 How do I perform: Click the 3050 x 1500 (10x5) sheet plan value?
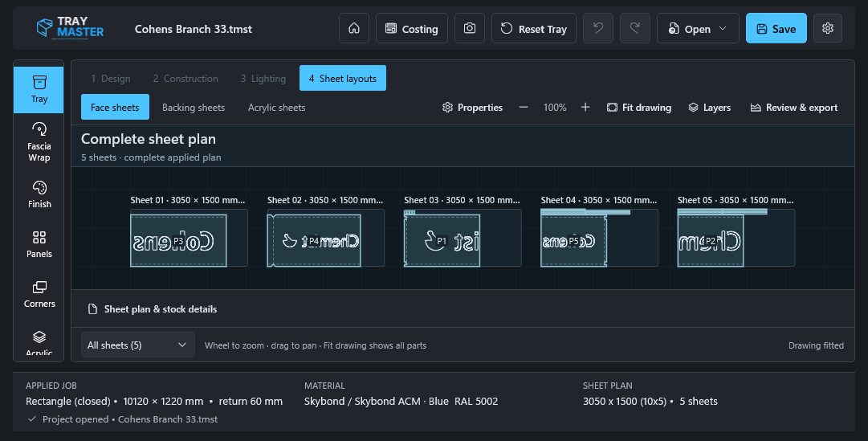(x=625, y=401)
